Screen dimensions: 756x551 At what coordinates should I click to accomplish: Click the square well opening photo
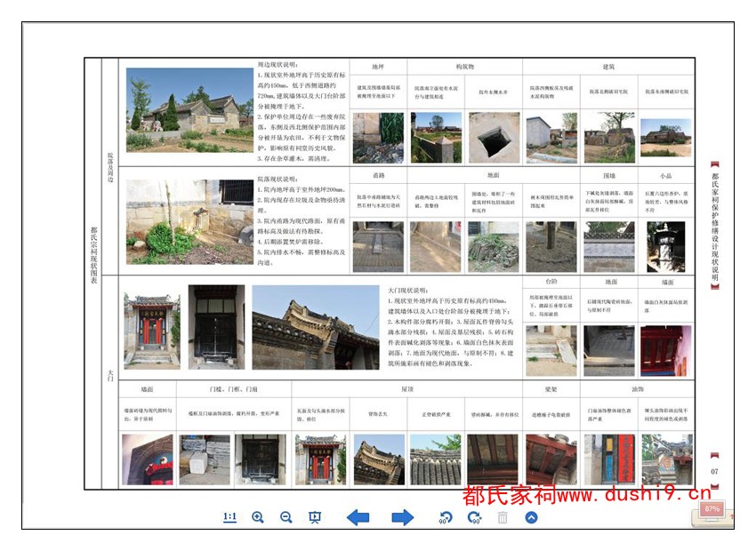point(494,137)
